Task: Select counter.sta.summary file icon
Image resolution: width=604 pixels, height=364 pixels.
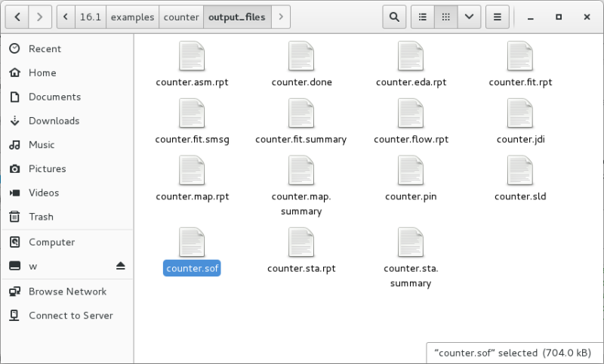Action: (x=411, y=242)
